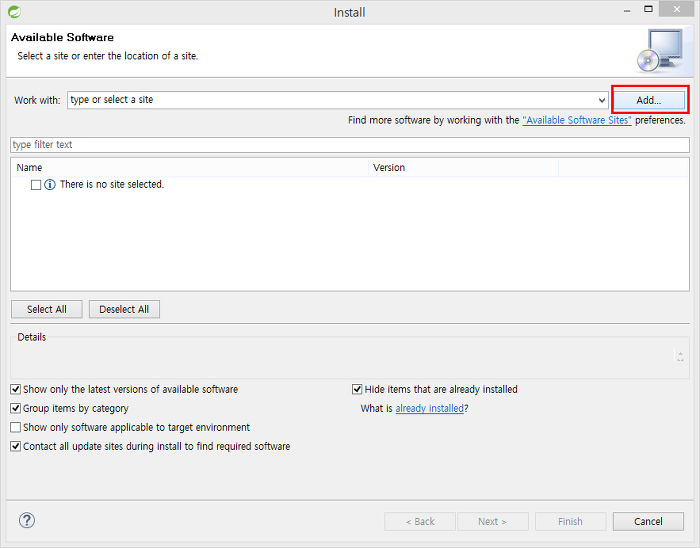The height and width of the screenshot is (548, 700).
Task: Open help via the question mark icon
Action: click(x=27, y=520)
